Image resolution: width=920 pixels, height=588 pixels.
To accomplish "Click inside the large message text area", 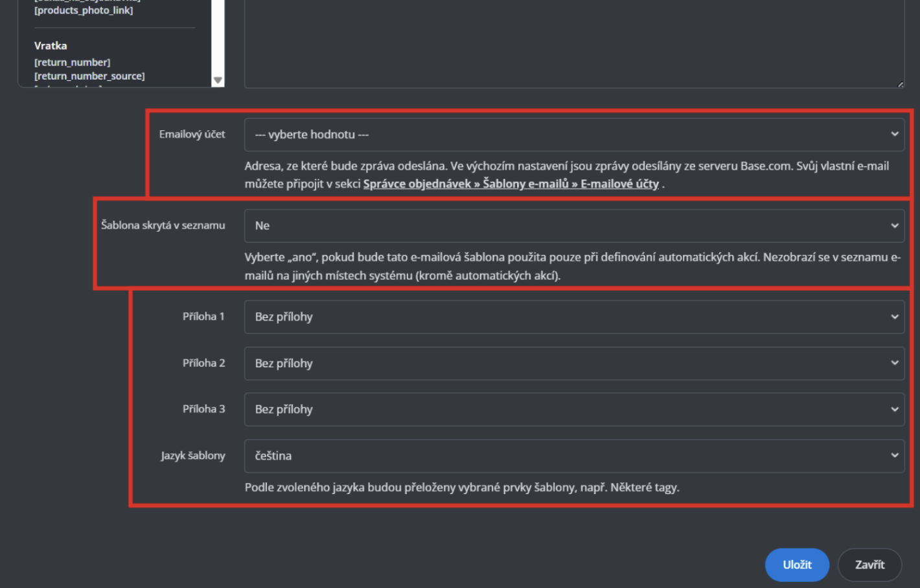I will 573,39.
